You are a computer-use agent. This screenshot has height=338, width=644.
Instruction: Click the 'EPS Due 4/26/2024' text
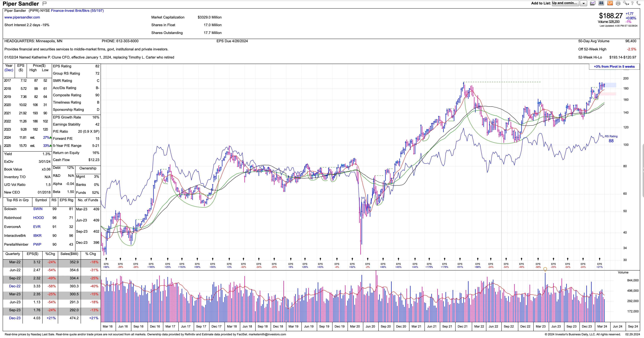(232, 41)
